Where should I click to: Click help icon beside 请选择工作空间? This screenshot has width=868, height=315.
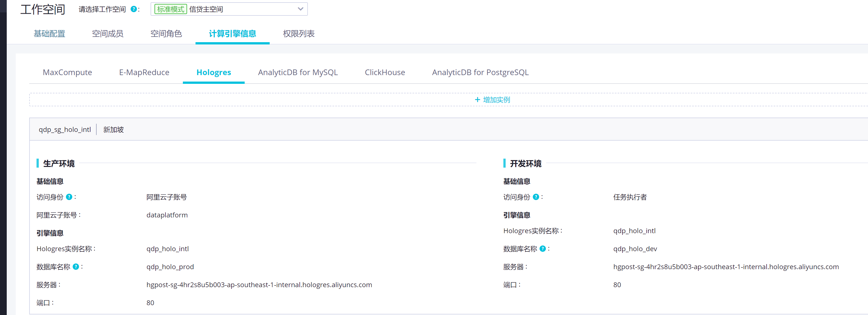click(x=133, y=9)
